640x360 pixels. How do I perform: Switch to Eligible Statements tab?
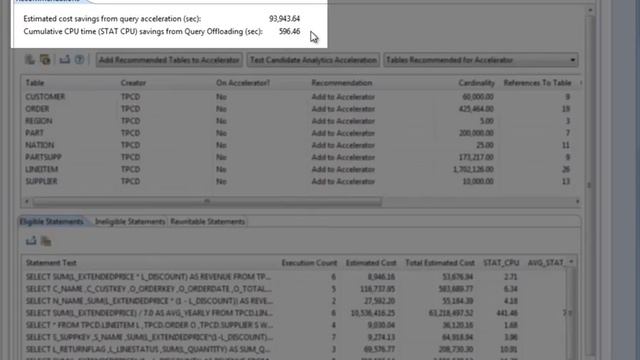51,222
